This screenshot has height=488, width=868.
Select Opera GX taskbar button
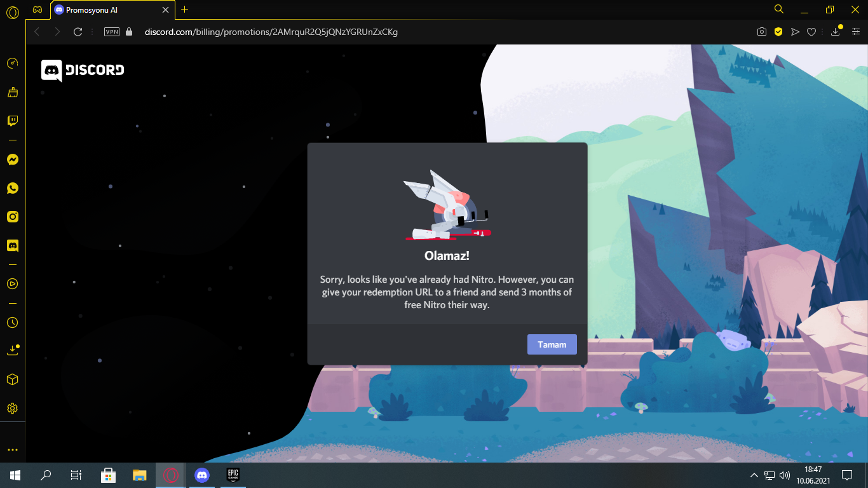tap(171, 475)
